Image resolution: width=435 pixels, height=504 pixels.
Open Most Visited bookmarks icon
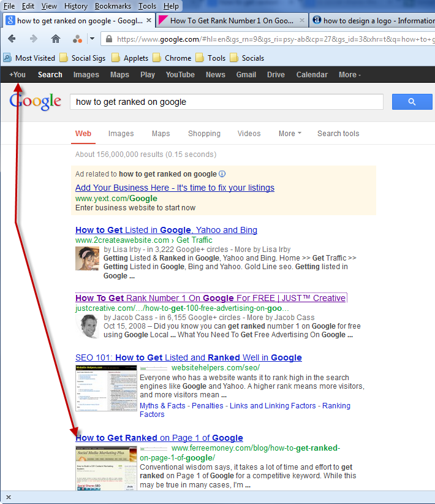pyautogui.click(x=7, y=58)
